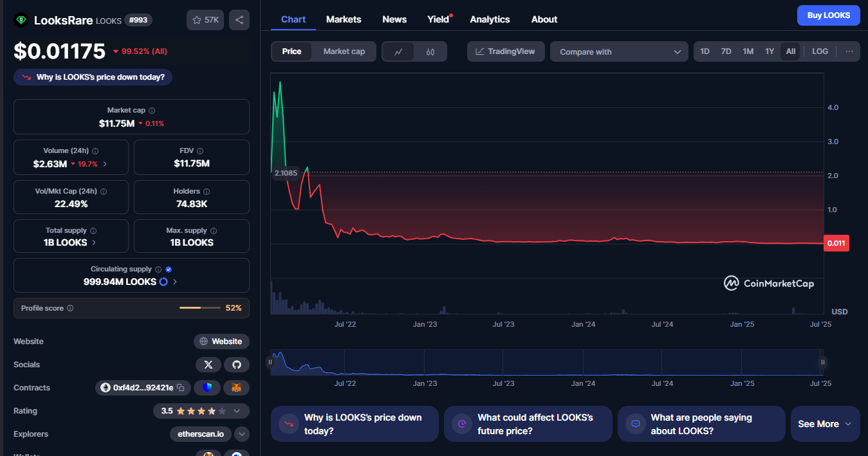
Task: Open the Markets tab
Action: tap(344, 19)
